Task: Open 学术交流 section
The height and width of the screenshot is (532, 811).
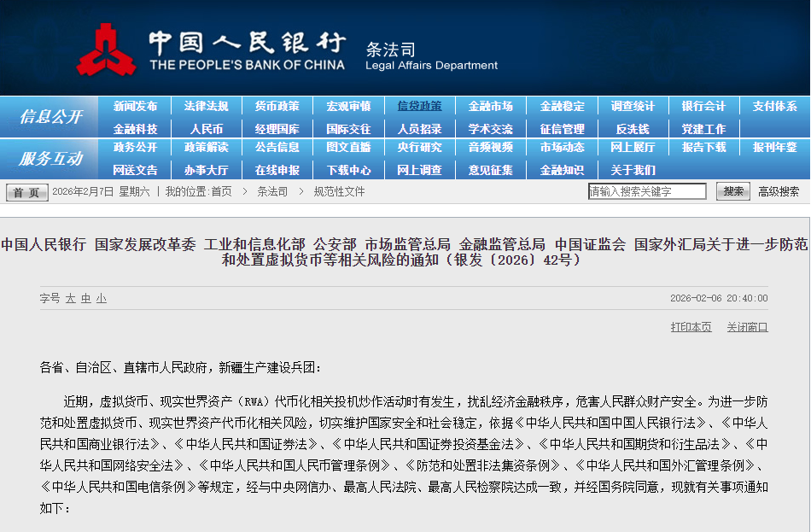Action: [490, 129]
